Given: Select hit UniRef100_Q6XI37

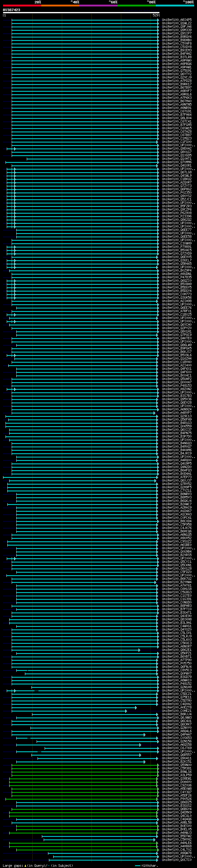Looking at the screenshot, I should pos(176,430).
